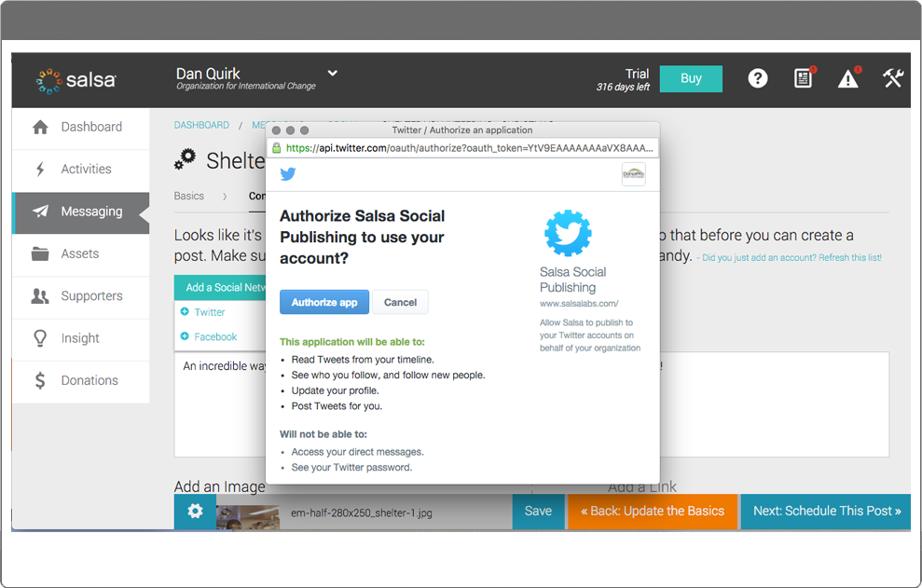The width and height of the screenshot is (922, 588).
Task: Click the DASHBOARD breadcrumb link
Action: pyautogui.click(x=201, y=125)
